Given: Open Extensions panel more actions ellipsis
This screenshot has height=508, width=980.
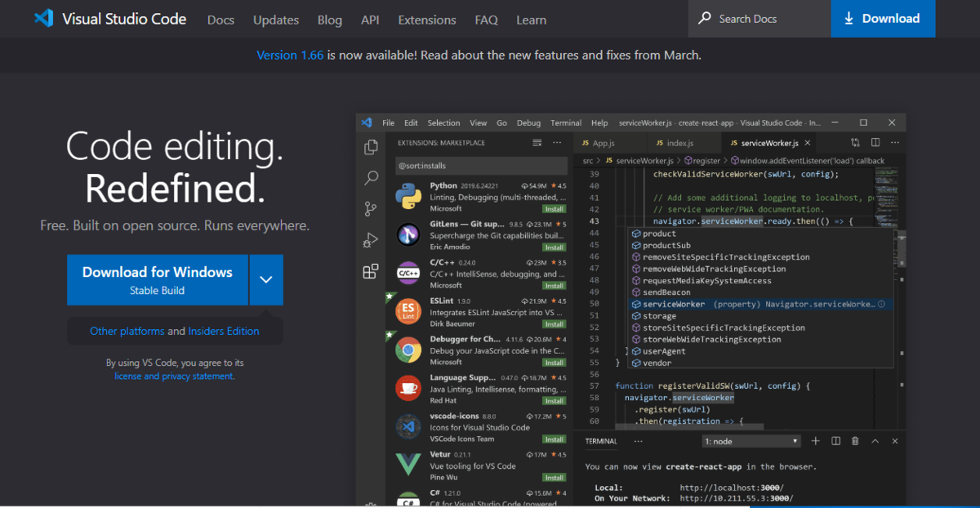Looking at the screenshot, I should [x=557, y=143].
